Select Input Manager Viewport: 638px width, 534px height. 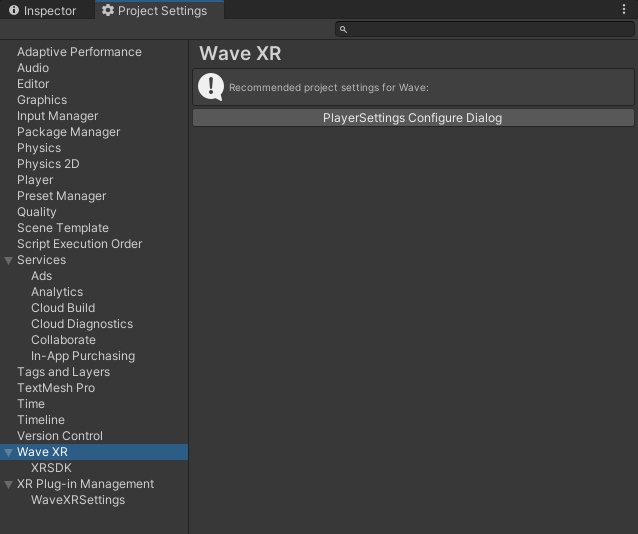click(57, 116)
